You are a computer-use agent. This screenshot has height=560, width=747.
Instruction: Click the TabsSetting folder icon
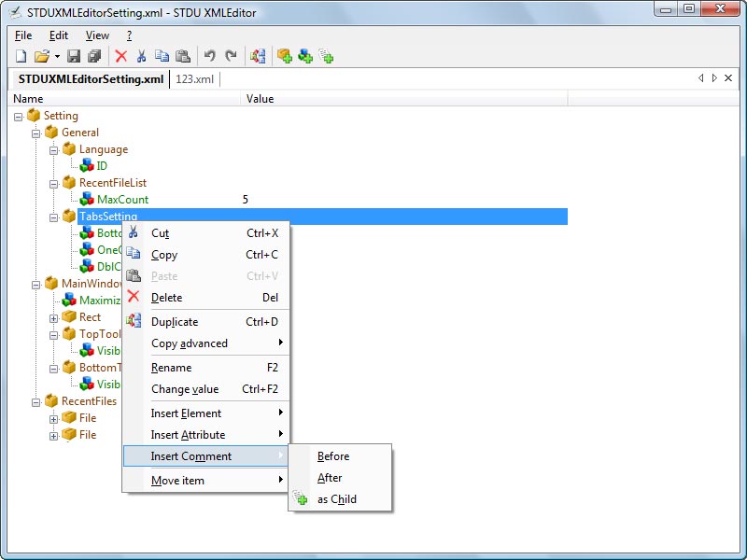click(x=69, y=217)
